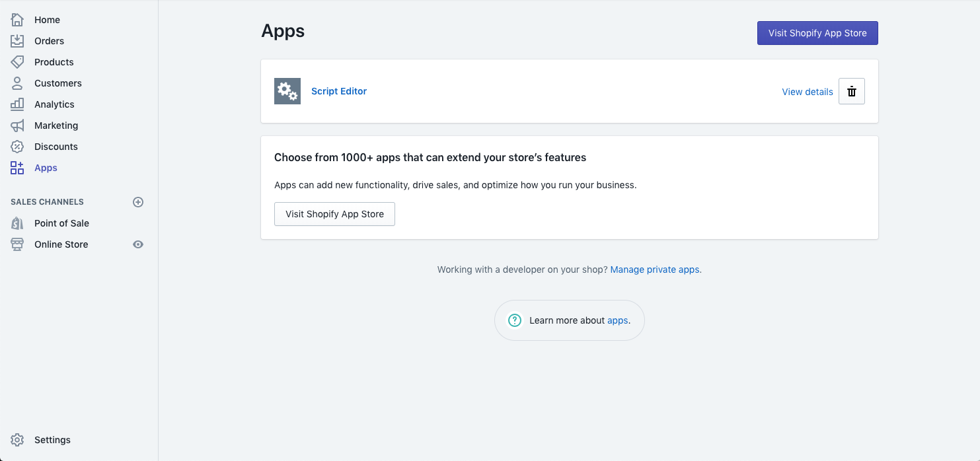980x461 pixels.
Task: Open the Discounts section
Action: (56, 147)
